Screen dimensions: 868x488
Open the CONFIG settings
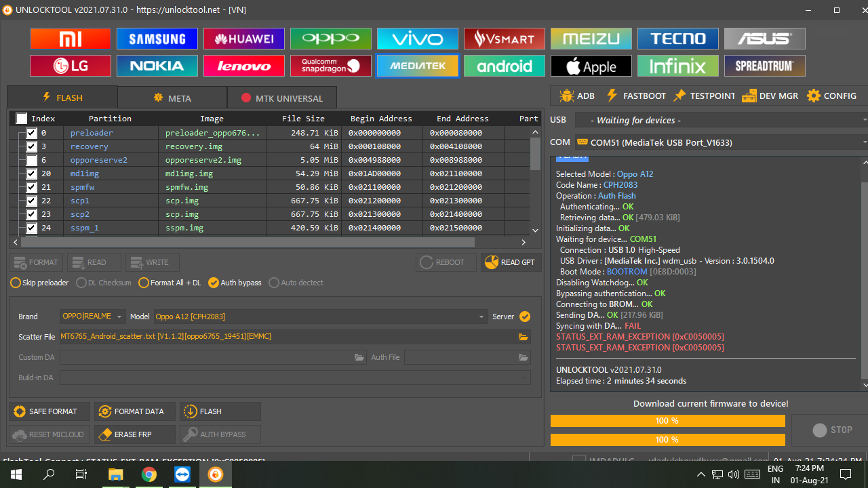pyautogui.click(x=831, y=96)
